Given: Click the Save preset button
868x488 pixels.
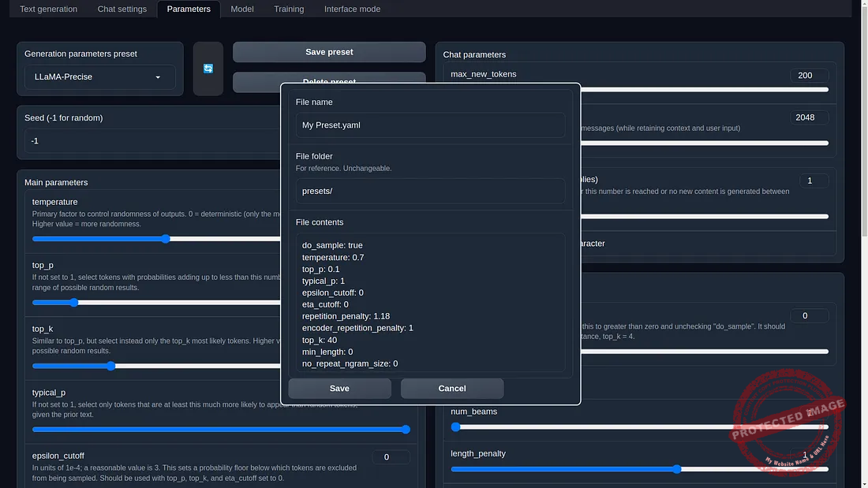Looking at the screenshot, I should point(329,52).
